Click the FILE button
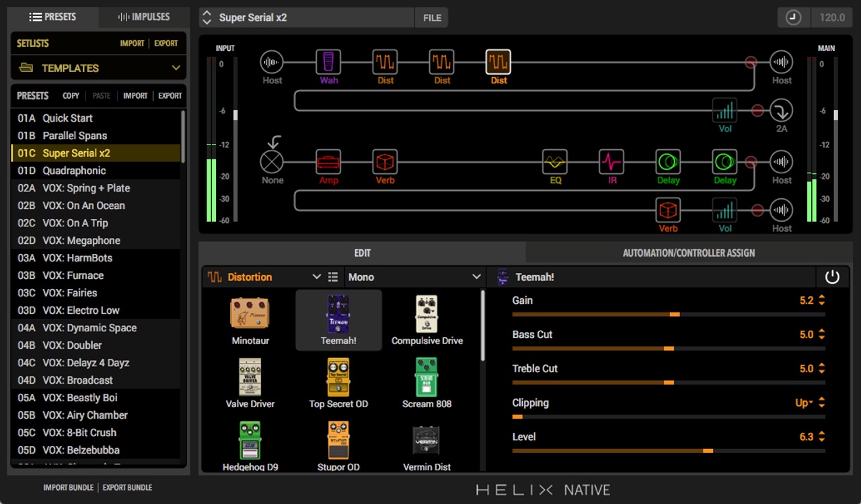The width and height of the screenshot is (861, 504). tap(431, 17)
